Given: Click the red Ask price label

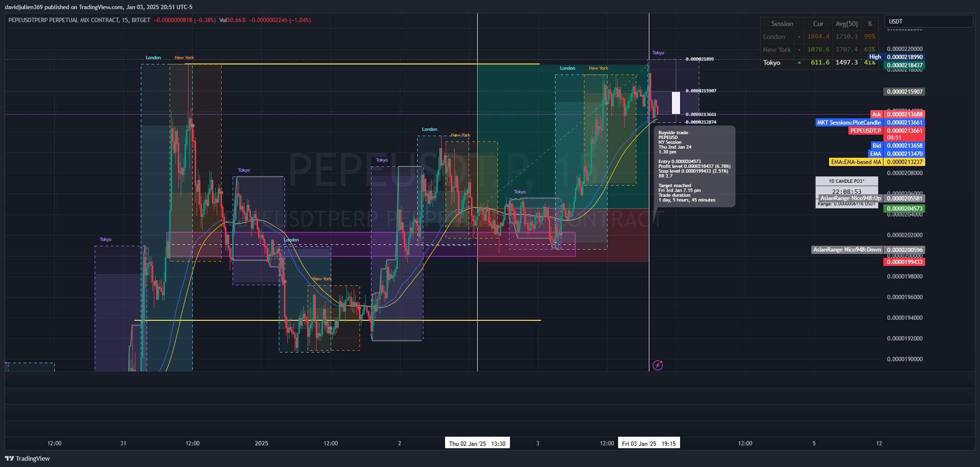Looking at the screenshot, I should 898,114.
